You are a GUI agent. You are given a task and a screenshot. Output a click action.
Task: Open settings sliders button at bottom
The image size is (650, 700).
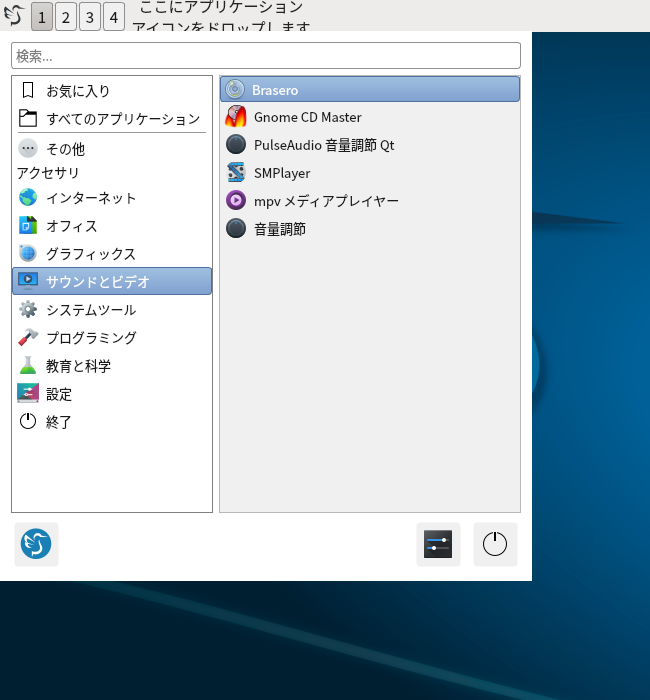tap(438, 544)
